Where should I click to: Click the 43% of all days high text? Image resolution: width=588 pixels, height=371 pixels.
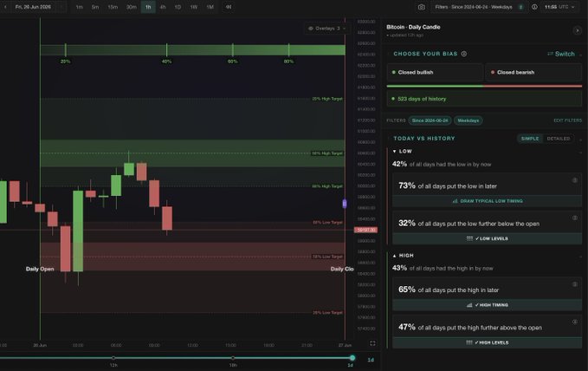443,268
